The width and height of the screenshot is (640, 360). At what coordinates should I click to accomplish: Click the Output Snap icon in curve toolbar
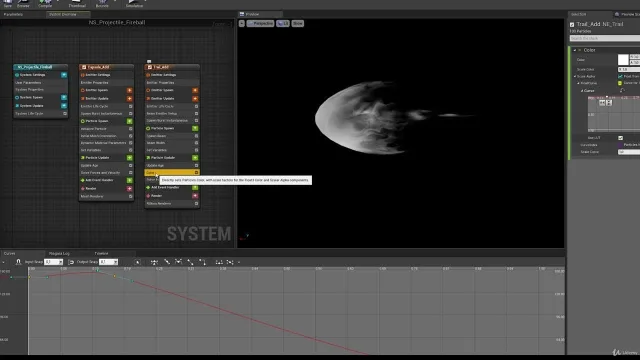(x=71, y=262)
